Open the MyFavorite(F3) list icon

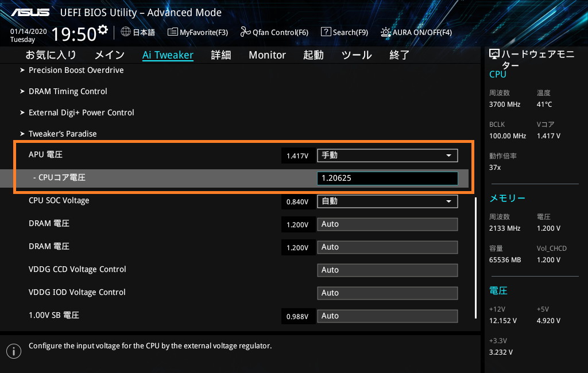[172, 32]
